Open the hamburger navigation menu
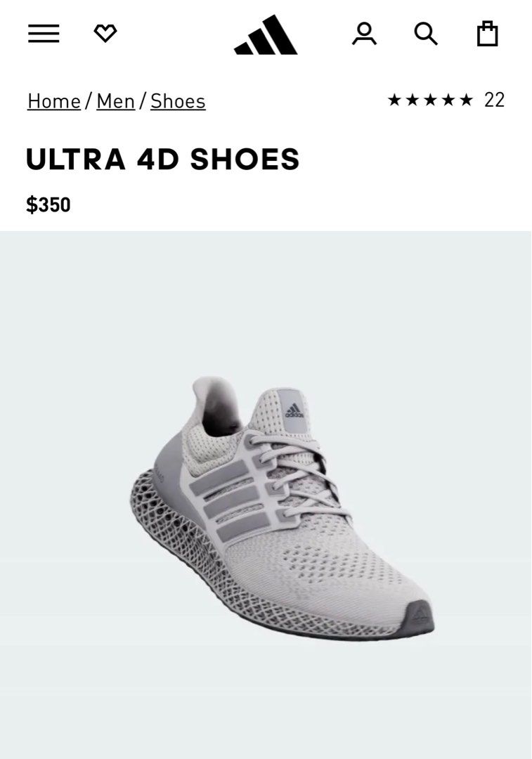The height and width of the screenshot is (759, 532). (x=44, y=34)
